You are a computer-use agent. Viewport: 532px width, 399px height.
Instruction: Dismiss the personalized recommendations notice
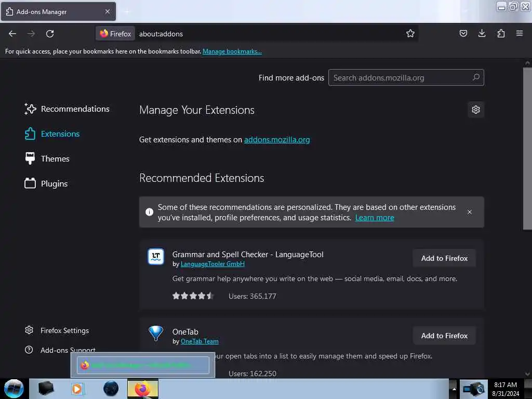coord(469,212)
